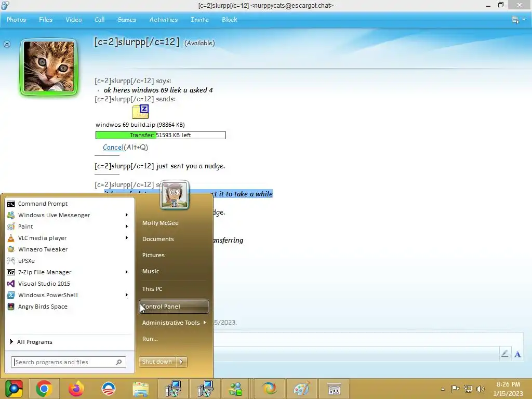
Task: Open Molly McGee user folder
Action: pyautogui.click(x=161, y=223)
